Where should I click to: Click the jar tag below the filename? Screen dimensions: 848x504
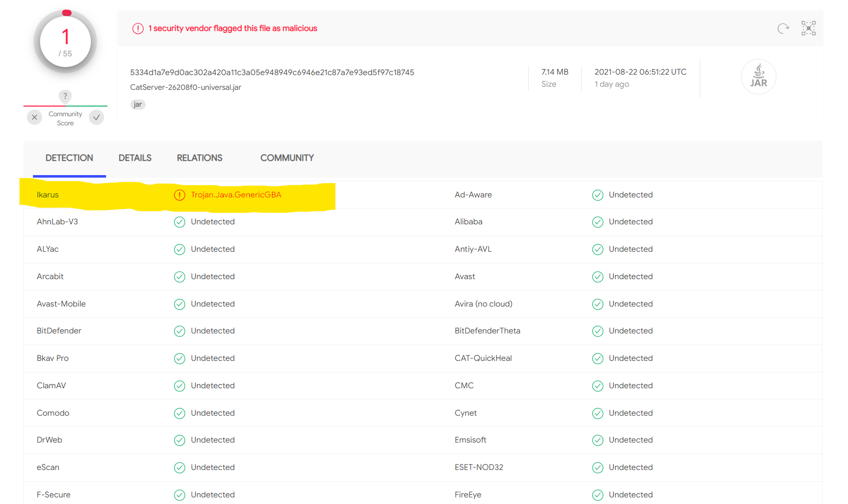pos(138,104)
